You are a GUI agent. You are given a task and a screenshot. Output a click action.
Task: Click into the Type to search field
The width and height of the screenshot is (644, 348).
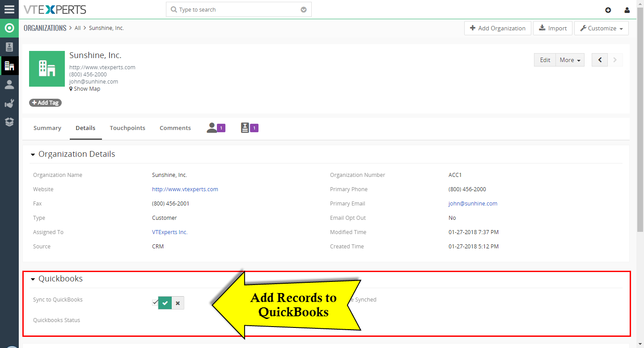pos(239,10)
